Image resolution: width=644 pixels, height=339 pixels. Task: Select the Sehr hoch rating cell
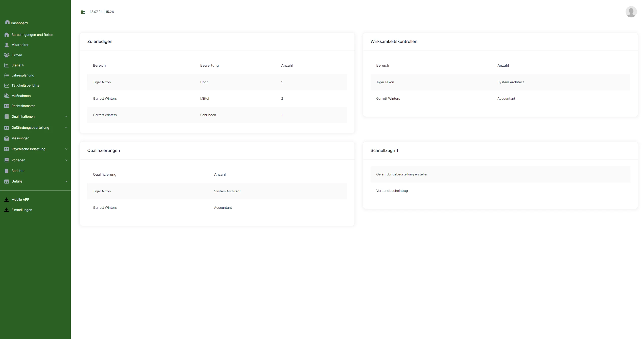click(208, 115)
